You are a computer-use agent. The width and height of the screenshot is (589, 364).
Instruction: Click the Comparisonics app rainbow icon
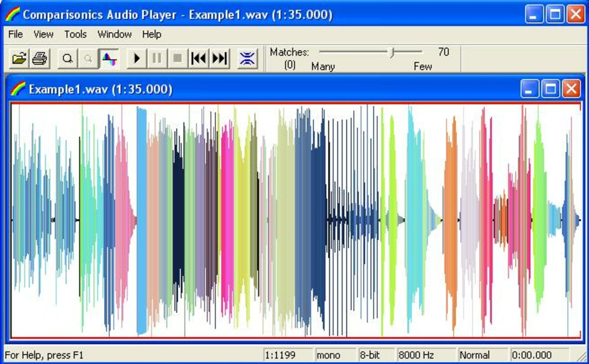pyautogui.click(x=12, y=14)
